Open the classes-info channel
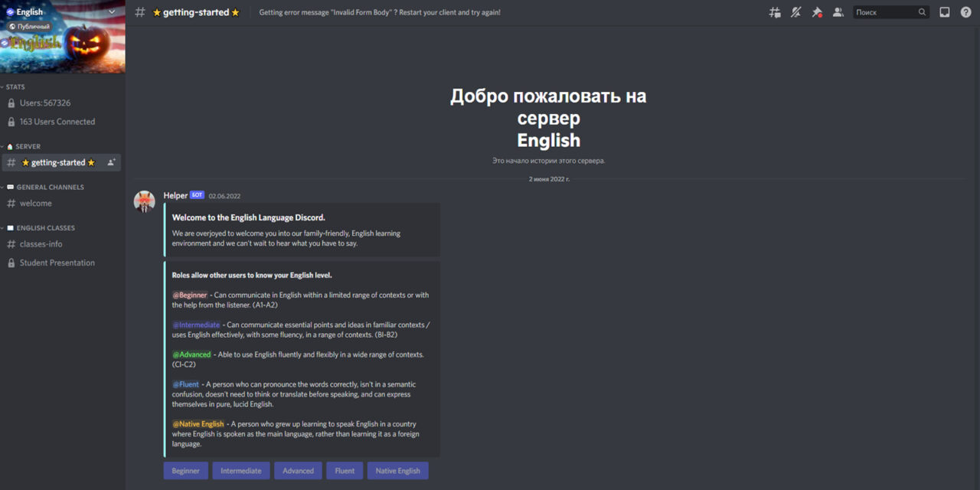Screen dimensions: 980x490 point(41,243)
